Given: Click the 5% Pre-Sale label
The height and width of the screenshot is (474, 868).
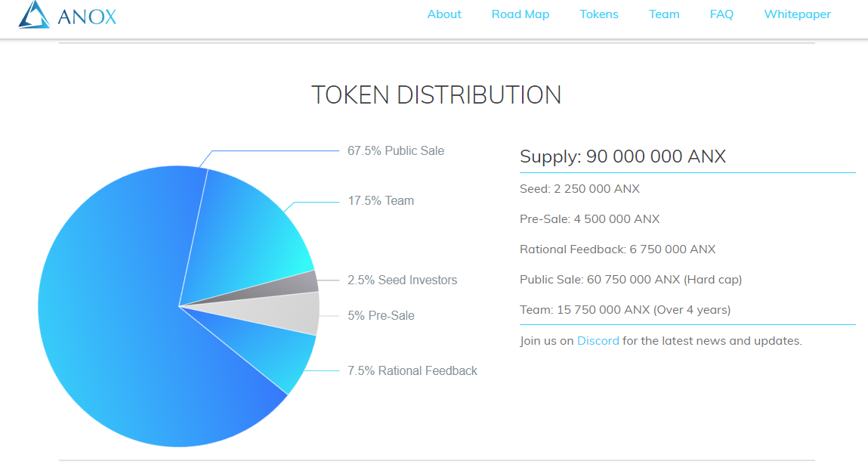Looking at the screenshot, I should (381, 316).
